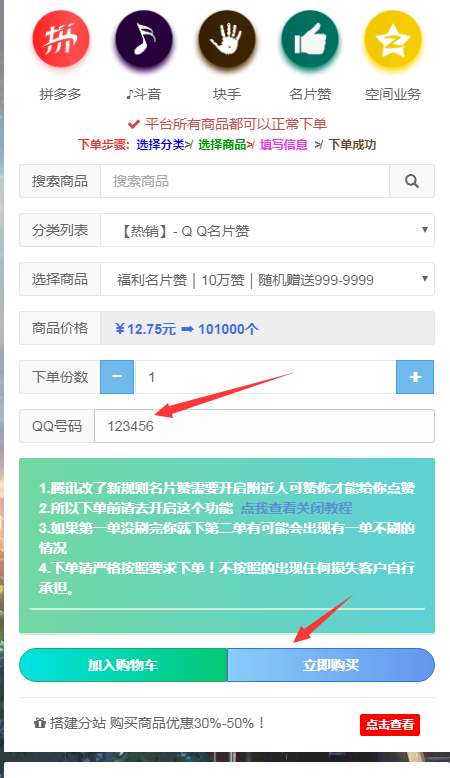Screen dimensions: 450x778
Task: Click the 立即购买 buy now button
Action: pyautogui.click(x=331, y=665)
